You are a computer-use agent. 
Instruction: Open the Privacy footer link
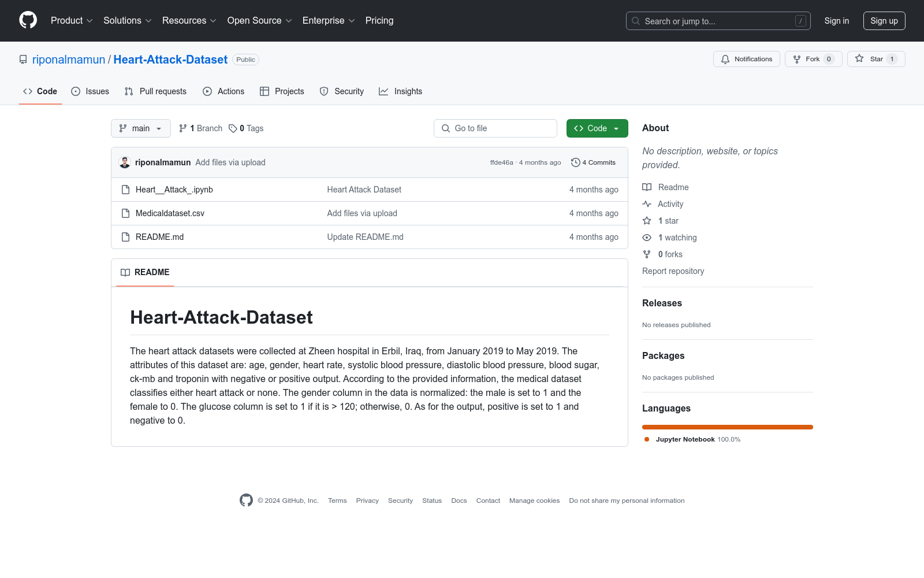click(x=367, y=501)
